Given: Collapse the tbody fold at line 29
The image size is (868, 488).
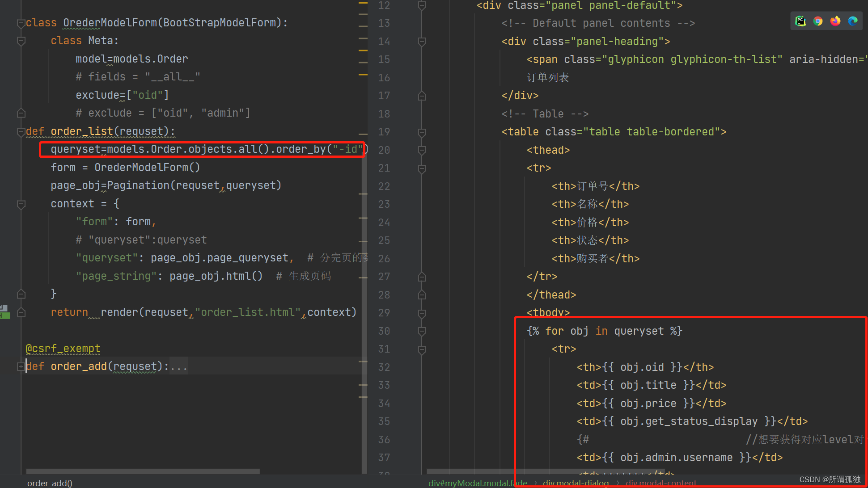Looking at the screenshot, I should point(422,313).
